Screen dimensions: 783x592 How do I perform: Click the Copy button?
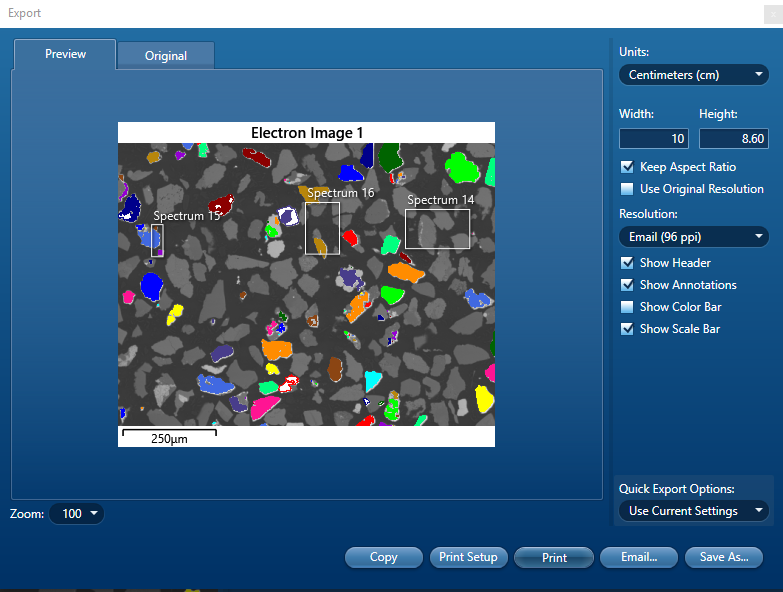(x=384, y=557)
